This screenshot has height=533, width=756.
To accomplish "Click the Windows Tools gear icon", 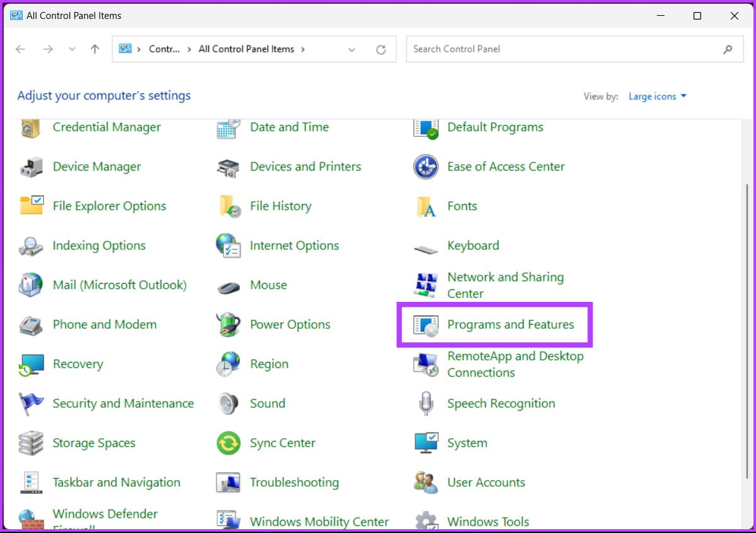I will [x=426, y=520].
